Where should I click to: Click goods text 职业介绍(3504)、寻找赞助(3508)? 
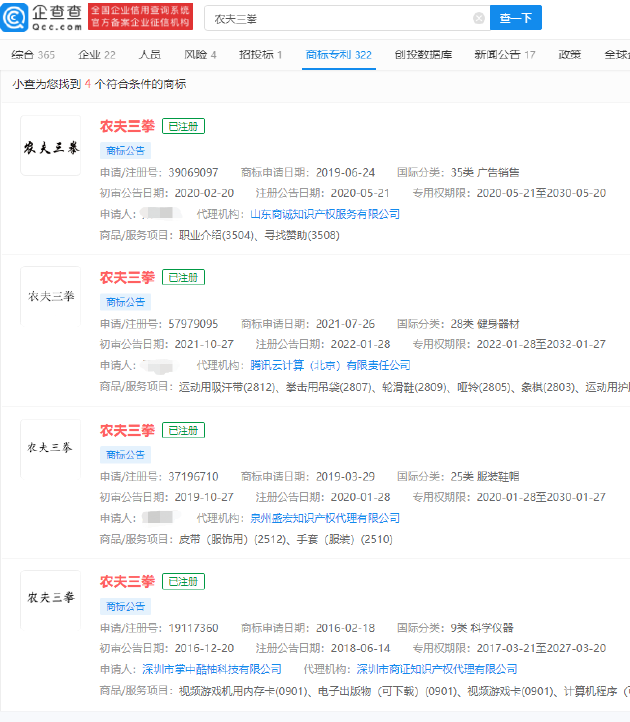[259, 236]
